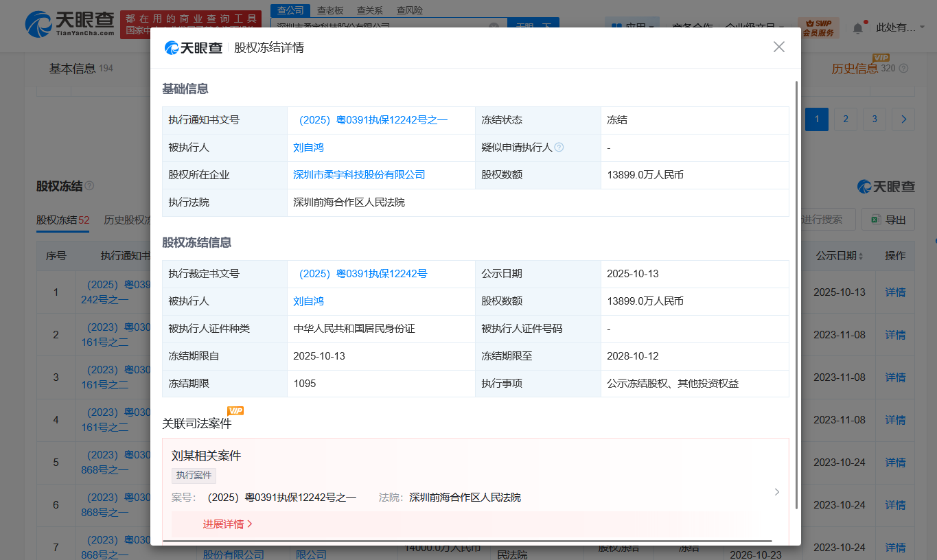
Task: Click the help icon beside 疑似申请执行人
Action: 559,147
